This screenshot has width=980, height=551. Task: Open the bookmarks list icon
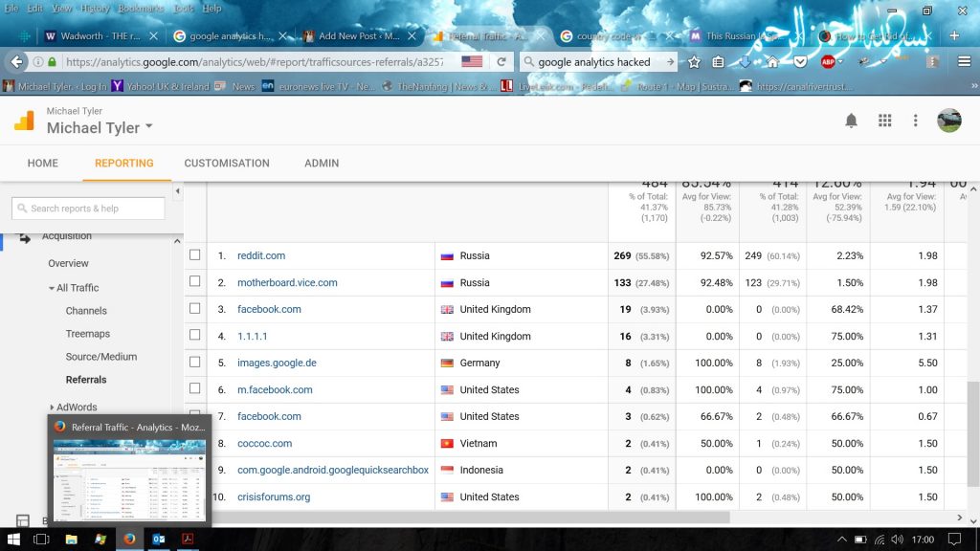(x=718, y=62)
